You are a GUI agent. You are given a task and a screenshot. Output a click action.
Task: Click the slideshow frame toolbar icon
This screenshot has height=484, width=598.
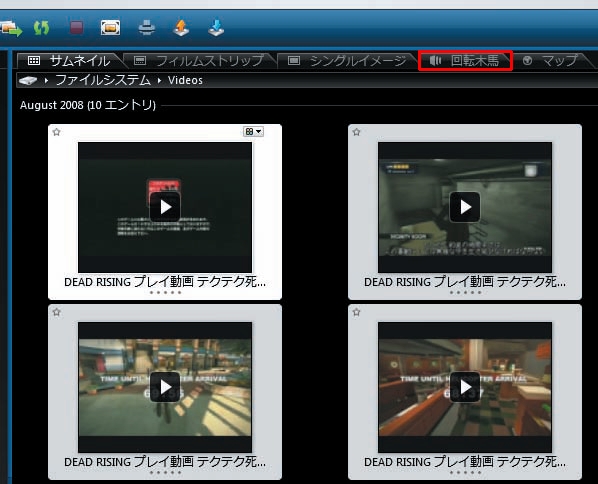(111, 28)
